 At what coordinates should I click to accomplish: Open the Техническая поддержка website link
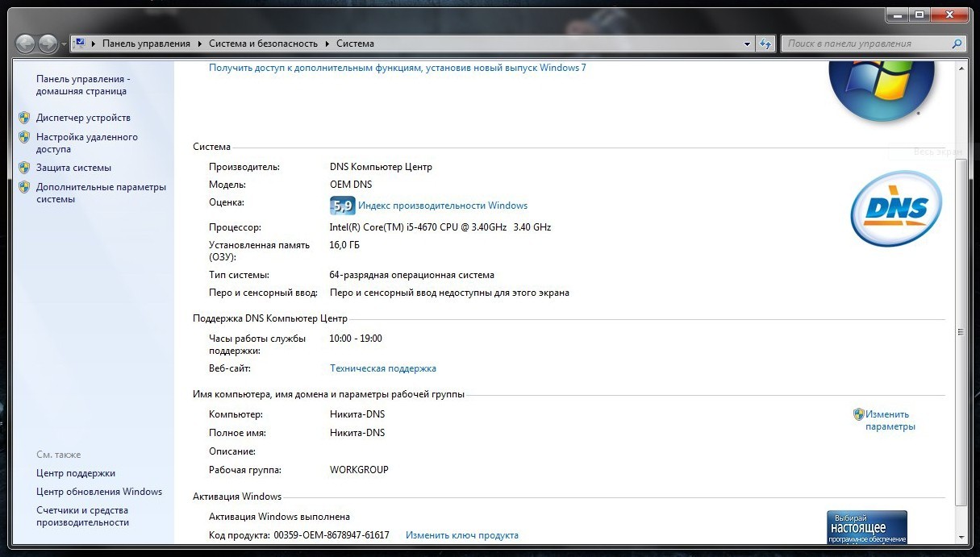click(x=383, y=368)
